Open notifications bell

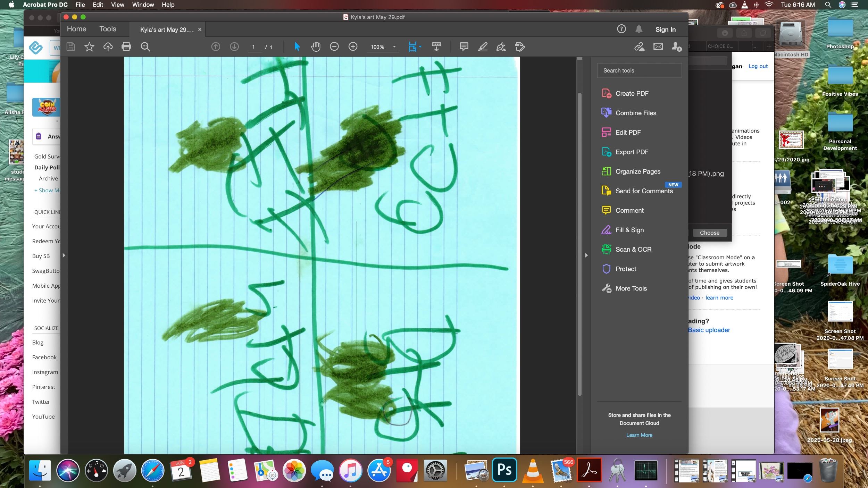639,29
